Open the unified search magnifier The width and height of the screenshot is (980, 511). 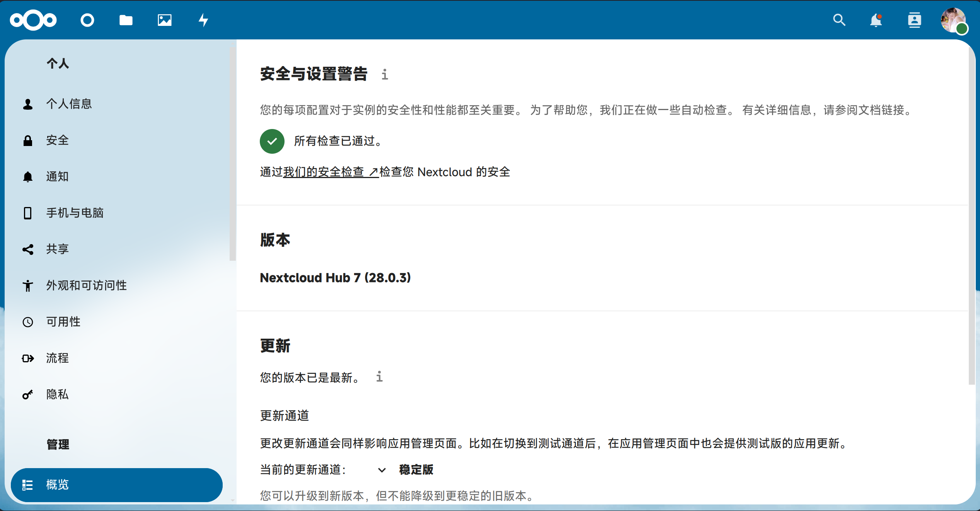(839, 20)
